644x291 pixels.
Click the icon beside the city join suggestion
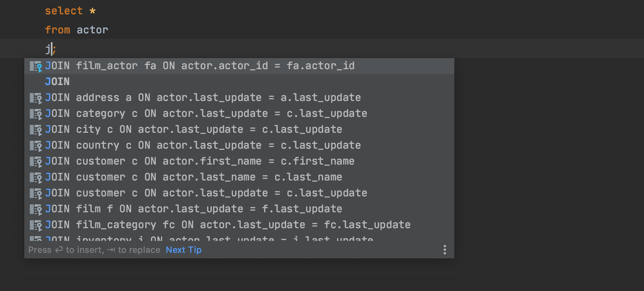tap(36, 130)
